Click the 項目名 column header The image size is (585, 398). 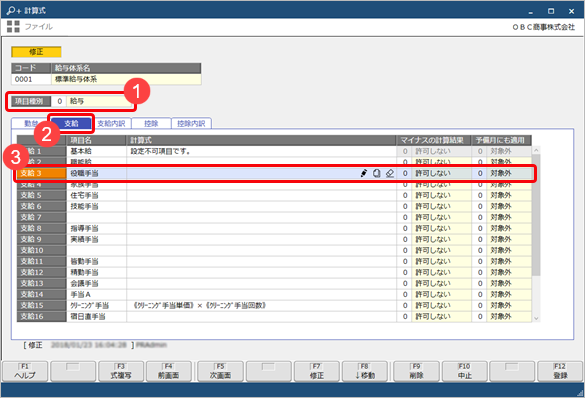pyautogui.click(x=96, y=140)
